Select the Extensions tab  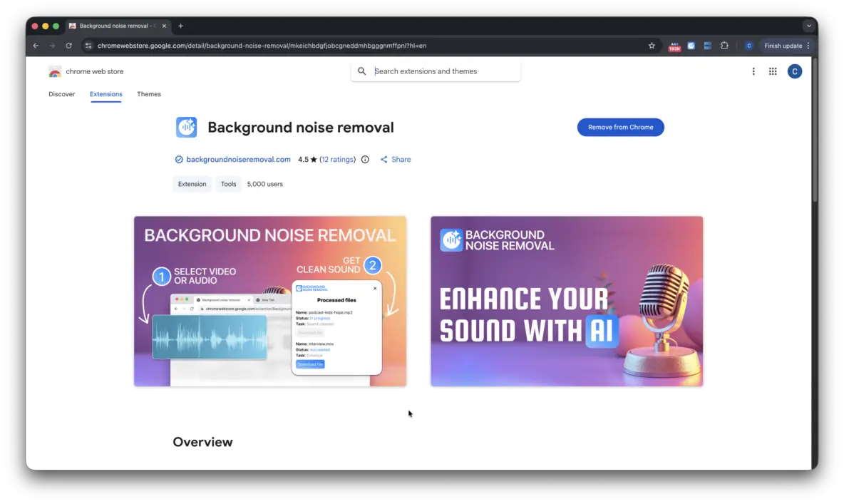[106, 94]
